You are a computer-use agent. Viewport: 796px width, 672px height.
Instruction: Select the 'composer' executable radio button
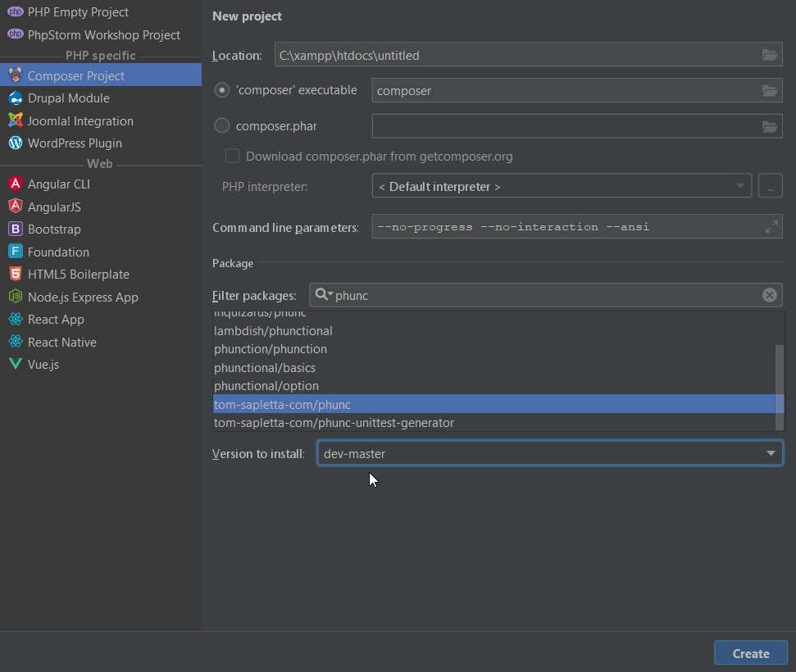(x=222, y=90)
